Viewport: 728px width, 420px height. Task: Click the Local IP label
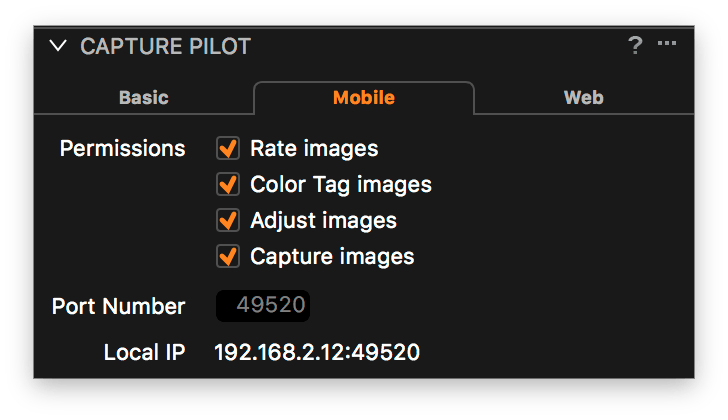(x=144, y=352)
